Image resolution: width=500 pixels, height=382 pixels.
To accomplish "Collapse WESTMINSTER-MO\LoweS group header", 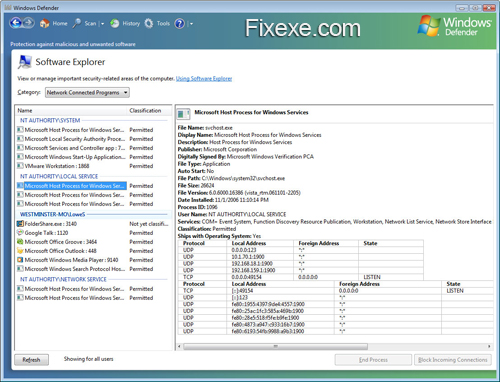I will pos(53,214).
